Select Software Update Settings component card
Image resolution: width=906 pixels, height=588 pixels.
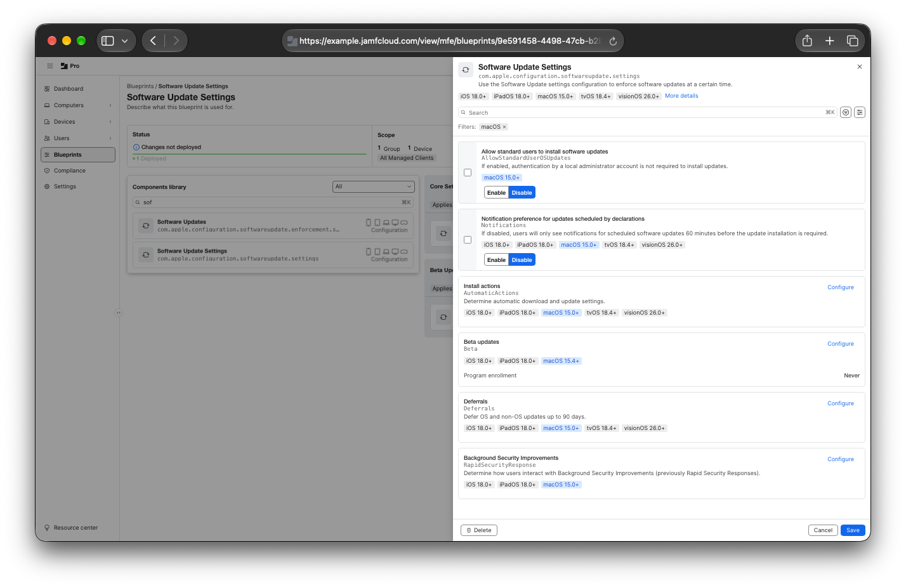(x=273, y=255)
